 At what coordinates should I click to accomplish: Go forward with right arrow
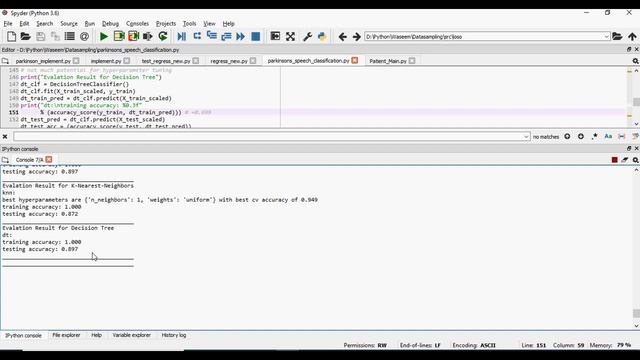pos(356,37)
